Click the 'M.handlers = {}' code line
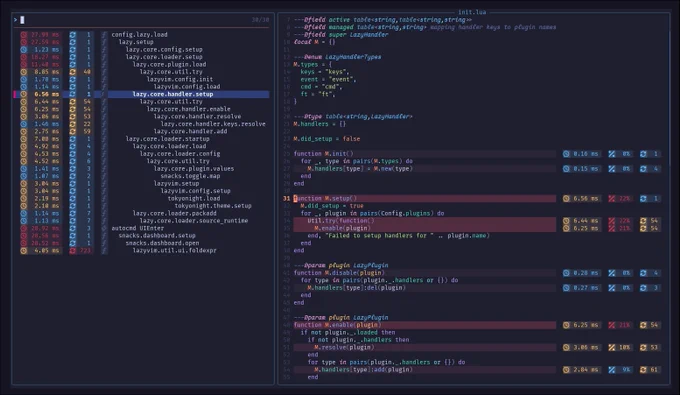680x395 pixels. click(320, 124)
